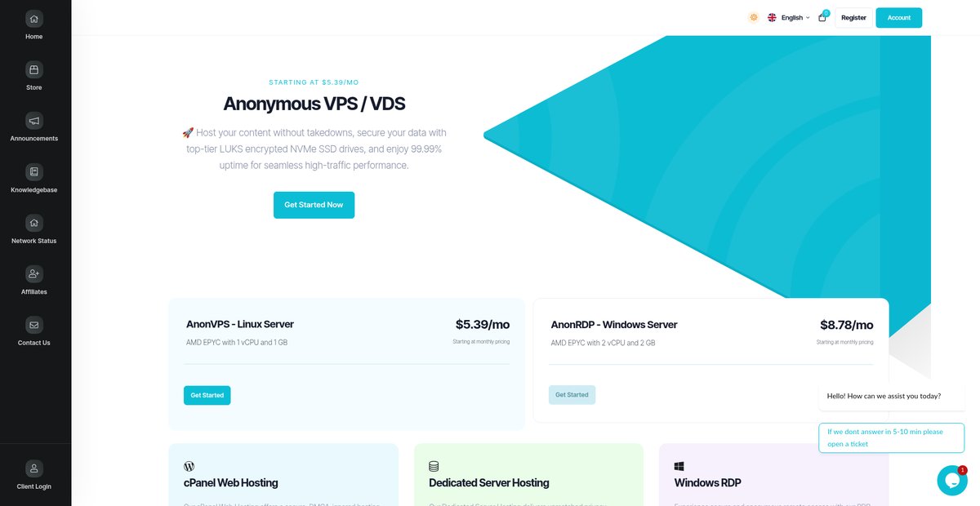The image size is (980, 506).
Task: Click Get Started under AnonVPS Linux Server
Action: point(207,395)
